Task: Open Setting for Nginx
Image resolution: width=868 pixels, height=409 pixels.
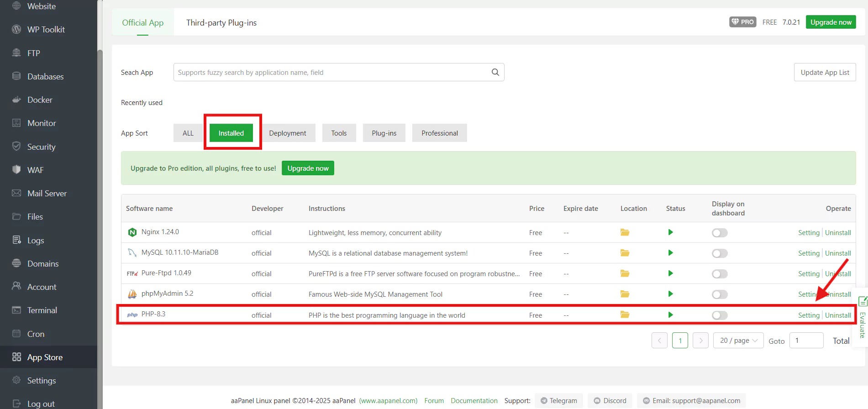Action: coord(809,233)
